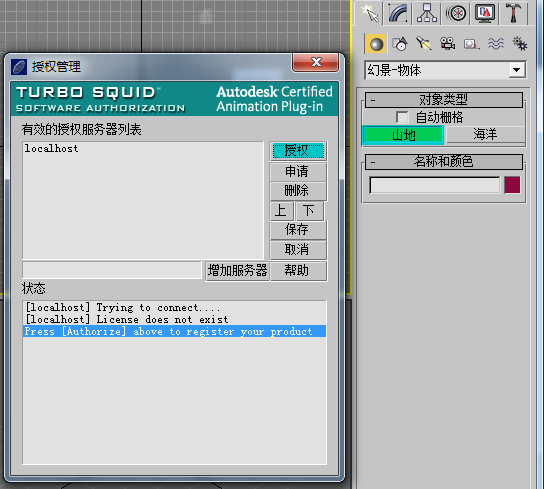Select the Space Warps waves icon
The image size is (544, 489).
pyautogui.click(x=496, y=44)
